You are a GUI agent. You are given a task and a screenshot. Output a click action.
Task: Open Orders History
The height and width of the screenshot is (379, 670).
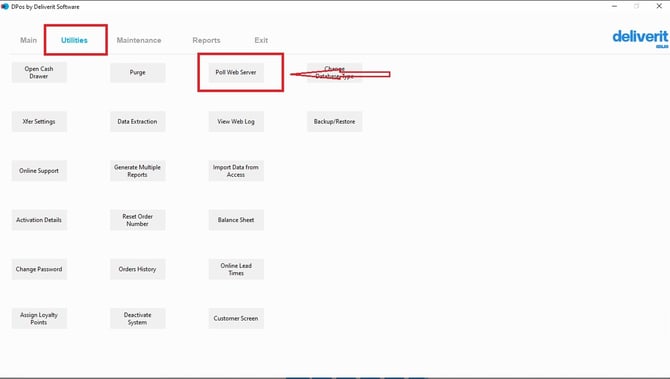tap(138, 269)
